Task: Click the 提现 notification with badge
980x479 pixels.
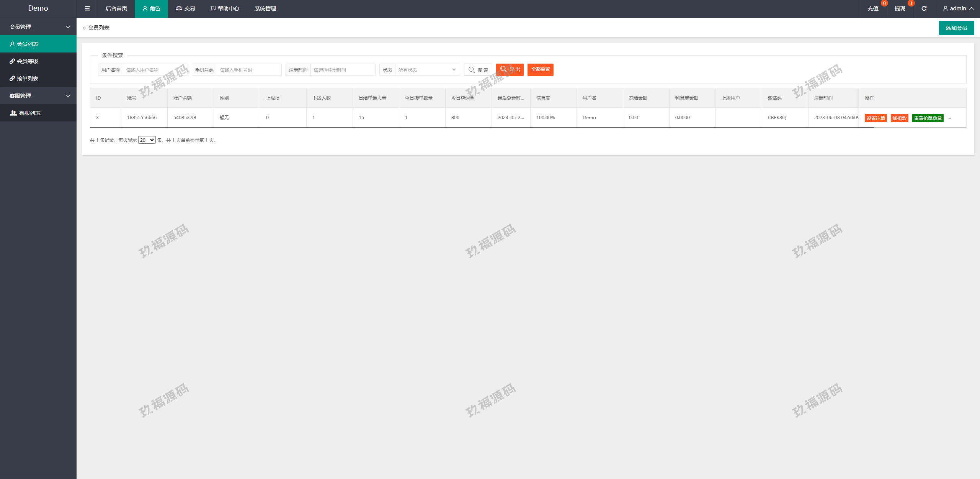Action: pyautogui.click(x=900, y=8)
